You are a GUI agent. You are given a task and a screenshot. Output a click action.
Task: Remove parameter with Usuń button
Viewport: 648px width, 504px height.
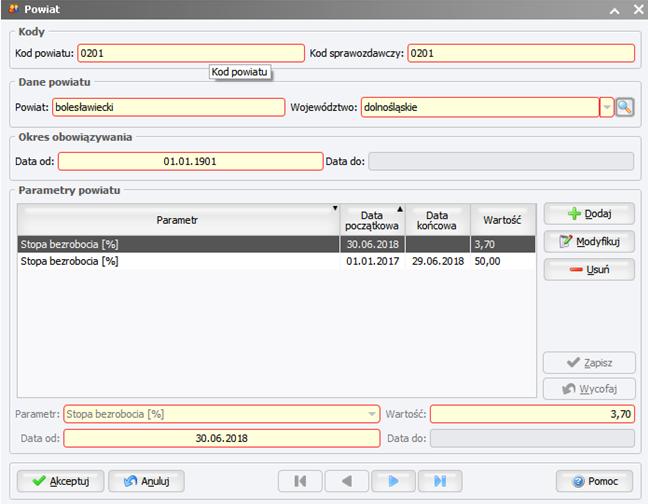[589, 270]
